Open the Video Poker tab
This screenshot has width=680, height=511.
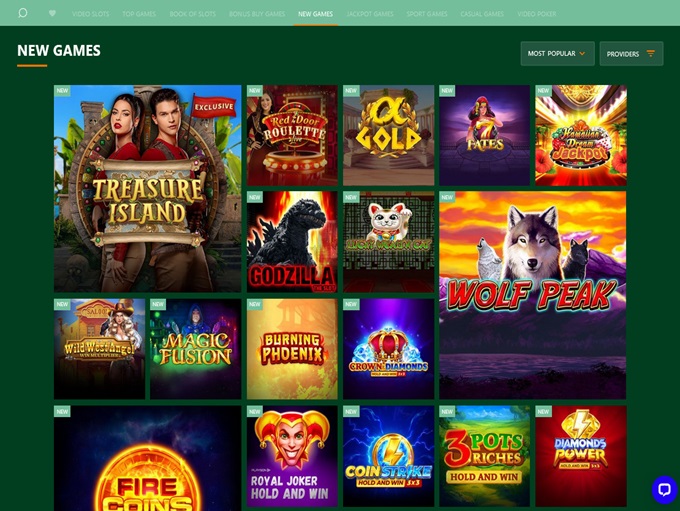tap(536, 14)
